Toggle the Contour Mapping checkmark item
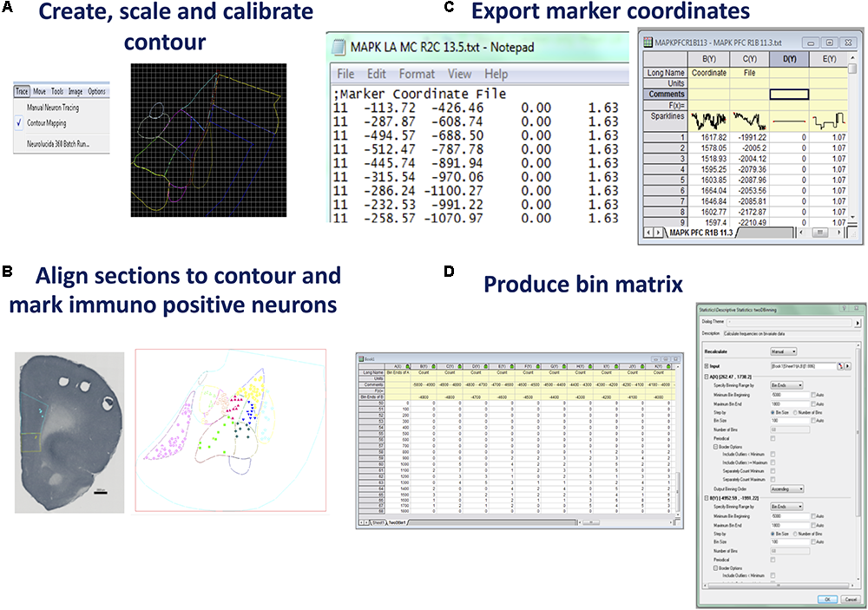 tap(47, 123)
